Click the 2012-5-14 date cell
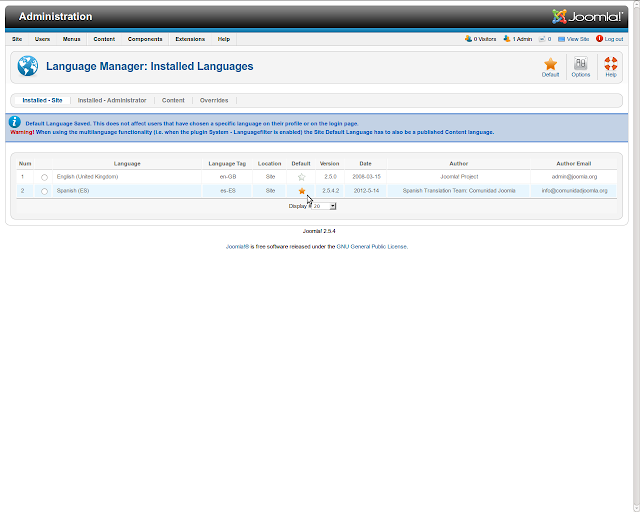640x512 pixels. pyautogui.click(x=366, y=191)
